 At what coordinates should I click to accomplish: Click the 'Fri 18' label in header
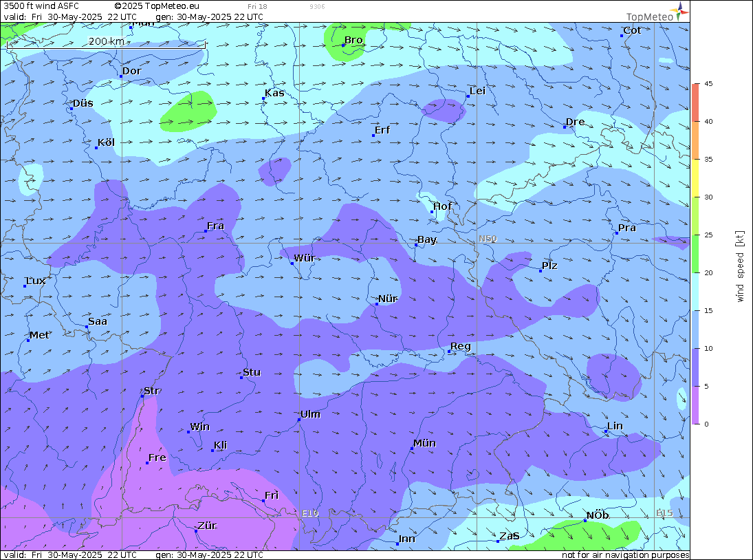pos(257,7)
